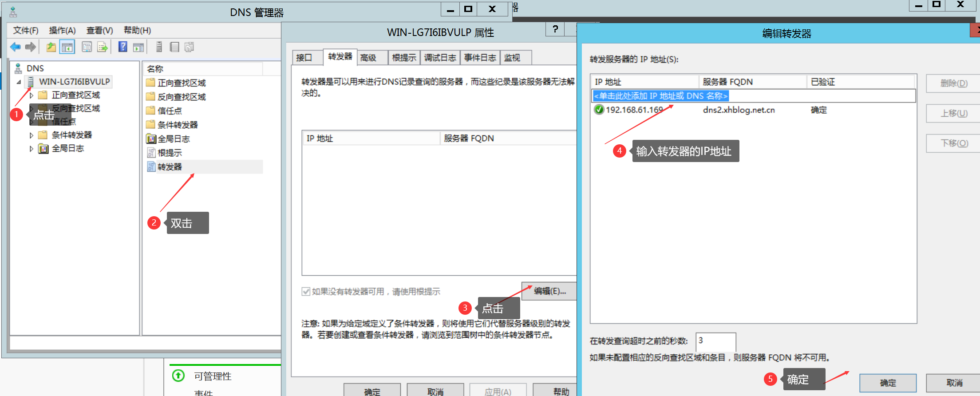The width and height of the screenshot is (980, 396).
Task: Click the Export list toolbar icon
Action: 103,47
